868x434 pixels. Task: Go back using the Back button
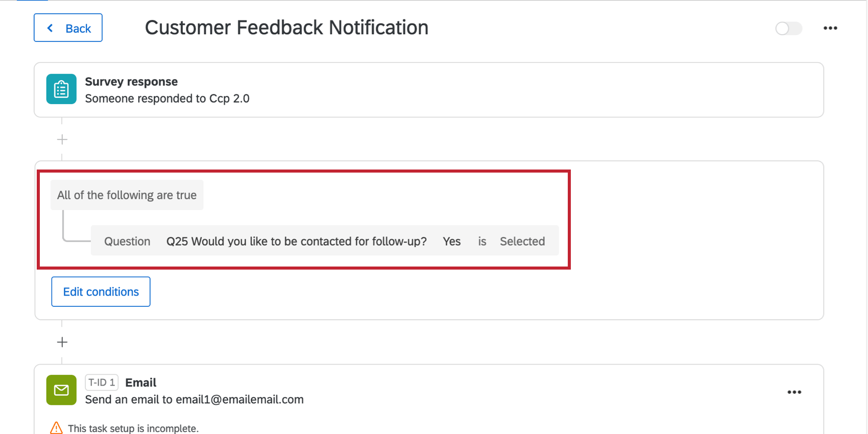click(68, 28)
